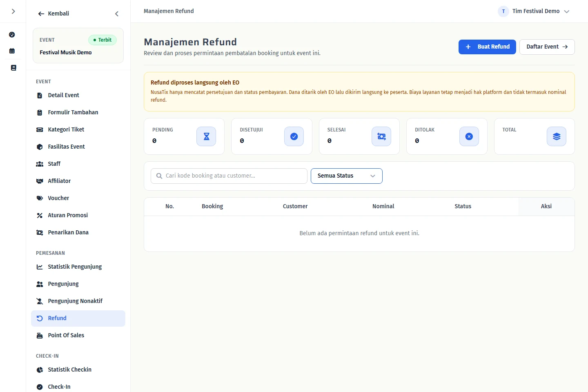Open the Semua Status dropdown

(347, 176)
